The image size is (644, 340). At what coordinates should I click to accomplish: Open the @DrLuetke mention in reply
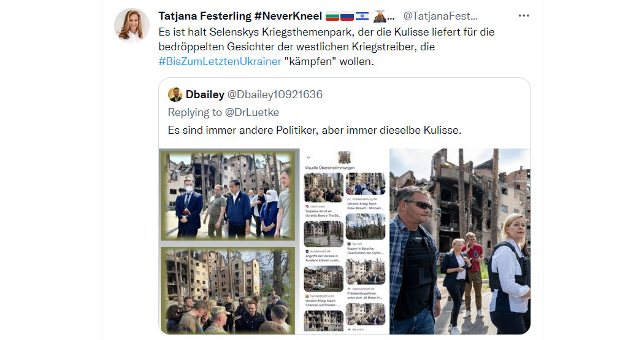pos(251,112)
